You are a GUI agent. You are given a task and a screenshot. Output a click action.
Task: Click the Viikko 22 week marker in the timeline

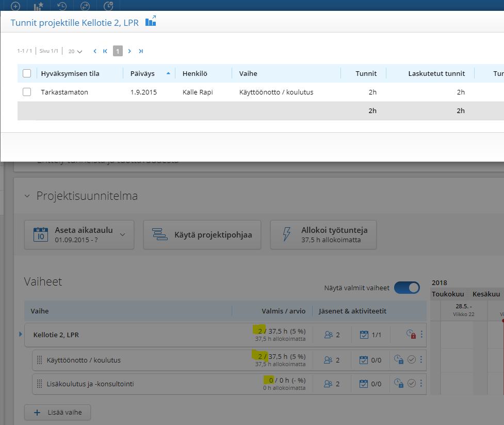[x=463, y=314]
